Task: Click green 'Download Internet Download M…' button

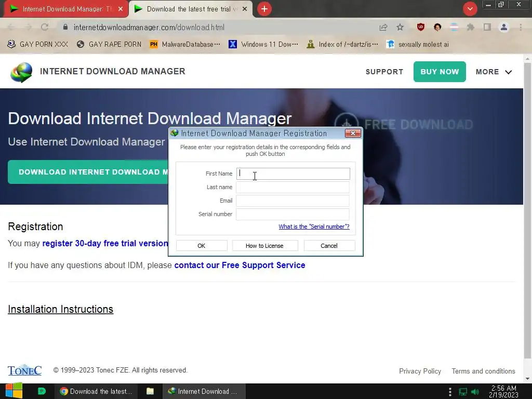Action: [x=88, y=172]
